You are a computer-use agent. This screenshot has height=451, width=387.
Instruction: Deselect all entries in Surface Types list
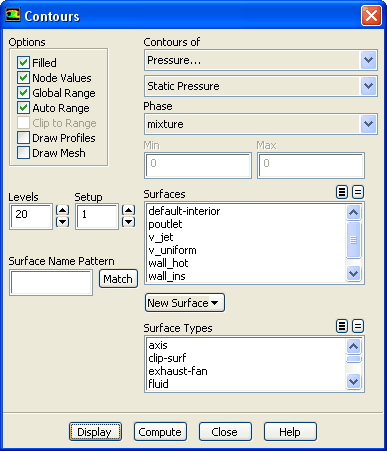pyautogui.click(x=358, y=326)
